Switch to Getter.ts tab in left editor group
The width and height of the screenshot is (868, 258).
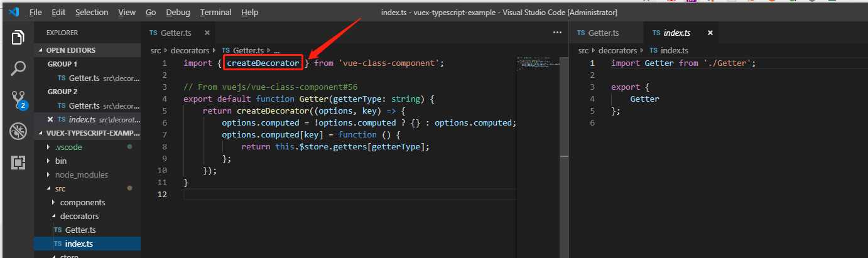pos(178,33)
